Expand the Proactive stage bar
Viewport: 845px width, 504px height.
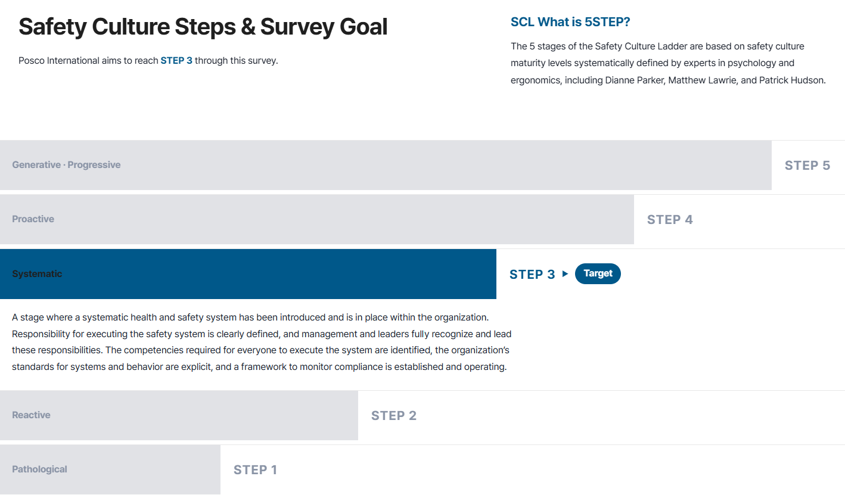(317, 219)
